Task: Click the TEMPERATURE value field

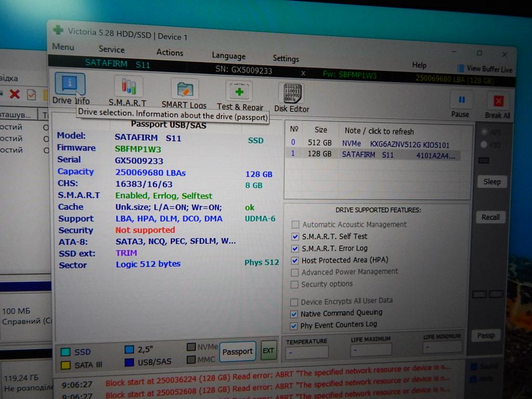Action: (x=307, y=353)
